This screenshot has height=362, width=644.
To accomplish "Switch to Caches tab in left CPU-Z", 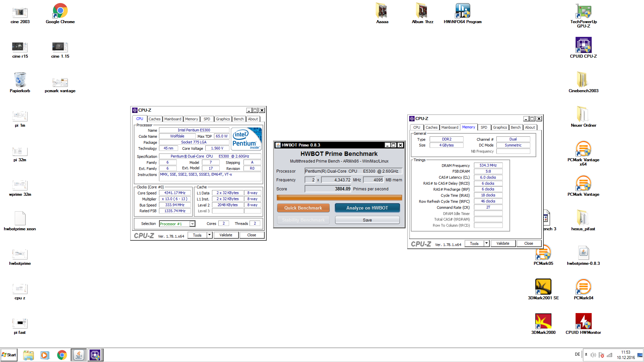I will [x=154, y=119].
